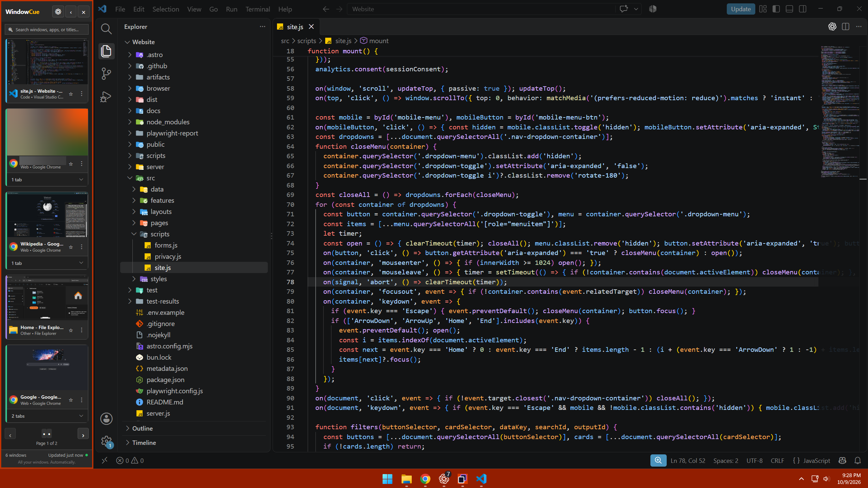Viewport: 868px width, 488px height.
Task: Go back with navigation arrow
Action: pyautogui.click(x=326, y=9)
